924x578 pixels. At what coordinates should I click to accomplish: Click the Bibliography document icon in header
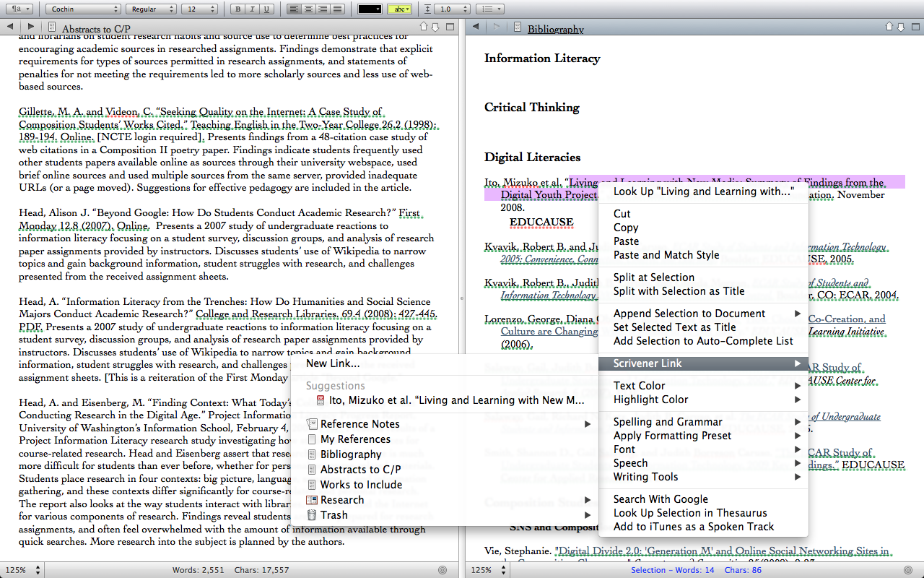tap(518, 27)
